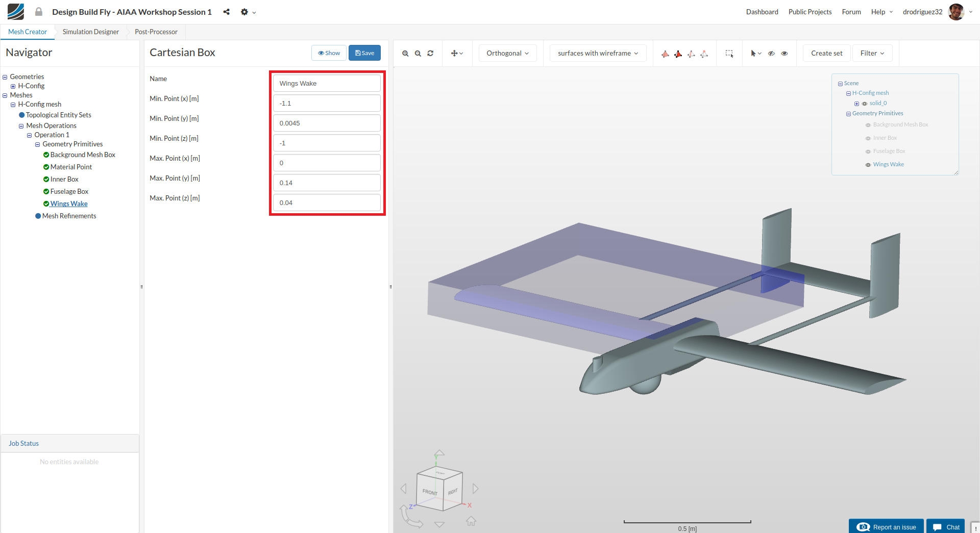980x533 pixels.
Task: Select Fuselage Box in the Navigator tree
Action: click(x=69, y=191)
